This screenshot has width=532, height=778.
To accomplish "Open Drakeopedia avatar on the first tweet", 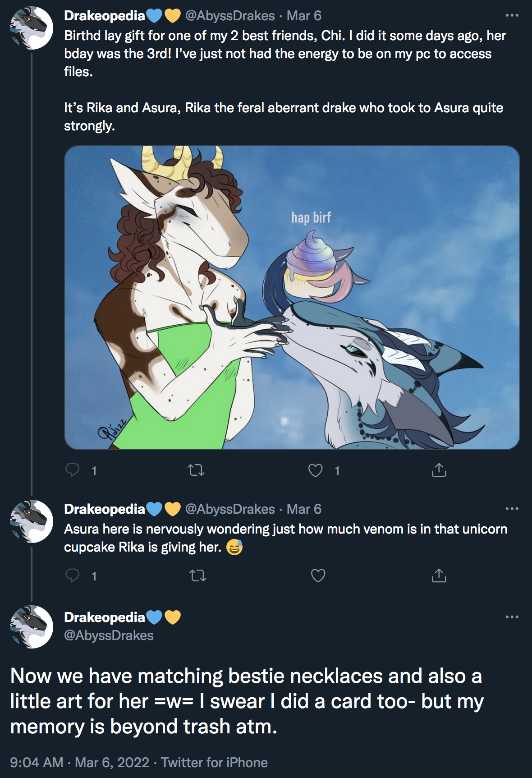I will pyautogui.click(x=32, y=28).
